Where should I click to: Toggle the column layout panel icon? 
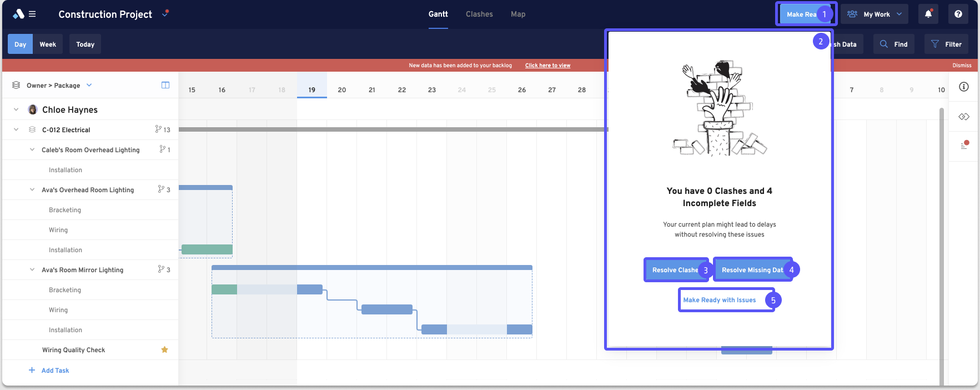tap(165, 85)
